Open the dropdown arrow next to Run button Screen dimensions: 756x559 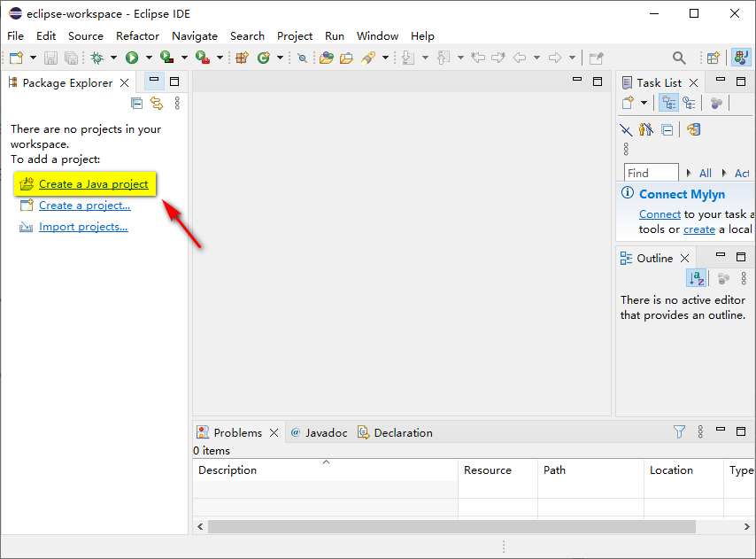(x=148, y=58)
